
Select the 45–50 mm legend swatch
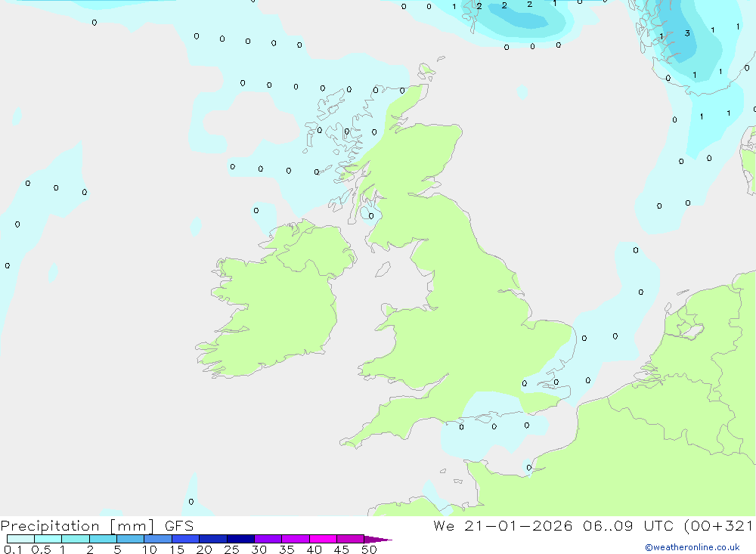point(351,539)
